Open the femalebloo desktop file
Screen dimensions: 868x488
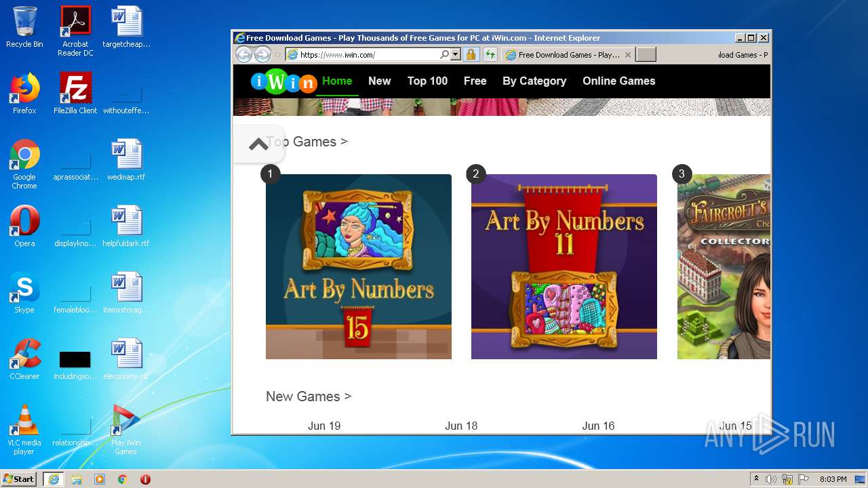coord(75,298)
